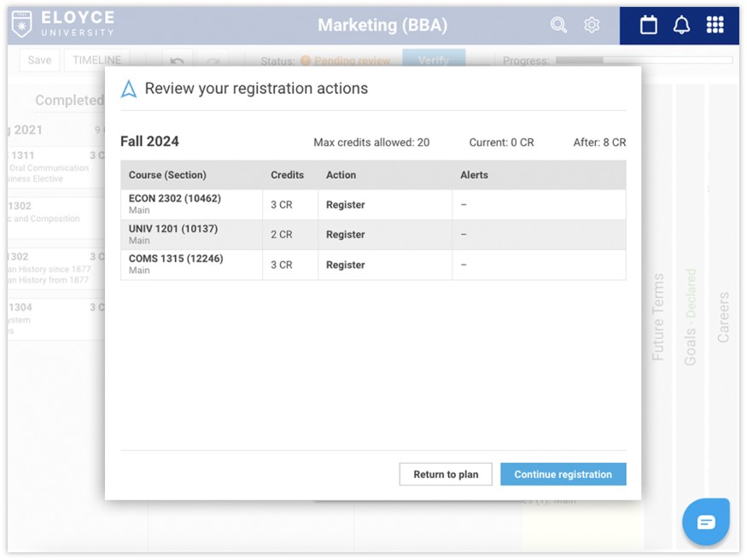The height and width of the screenshot is (560, 747).
Task: Click the Verify button
Action: point(434,61)
